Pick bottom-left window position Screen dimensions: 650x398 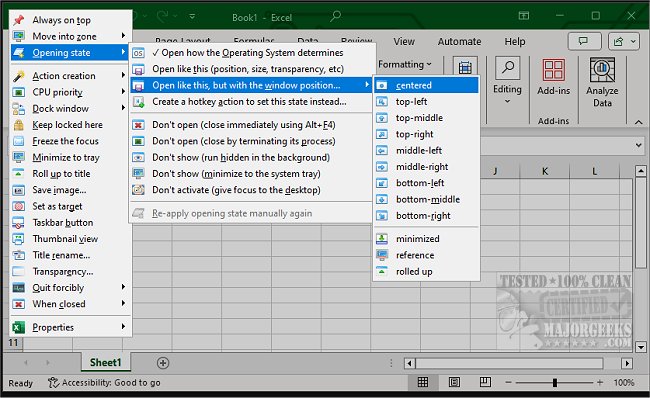point(426,183)
